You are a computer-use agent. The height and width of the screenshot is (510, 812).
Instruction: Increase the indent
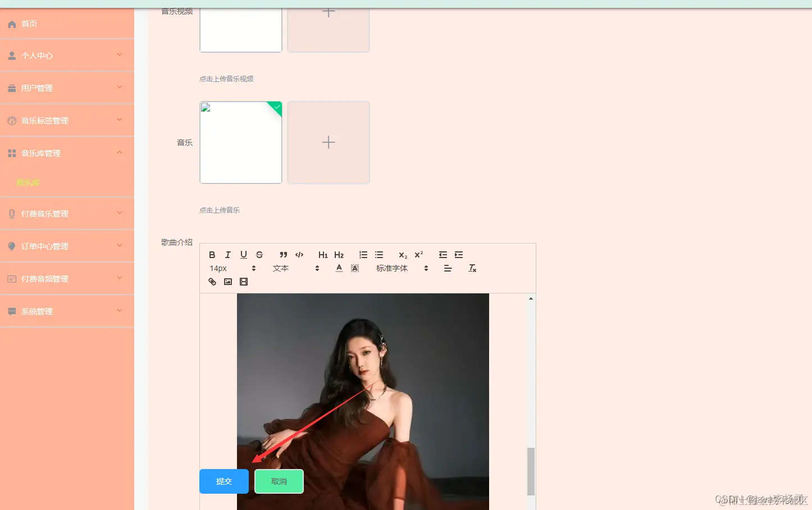click(459, 255)
